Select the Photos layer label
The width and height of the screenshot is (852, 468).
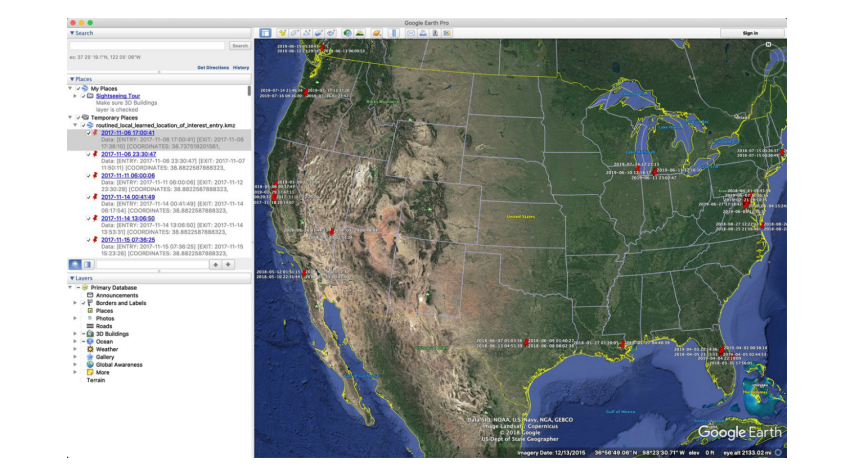pyautogui.click(x=105, y=319)
